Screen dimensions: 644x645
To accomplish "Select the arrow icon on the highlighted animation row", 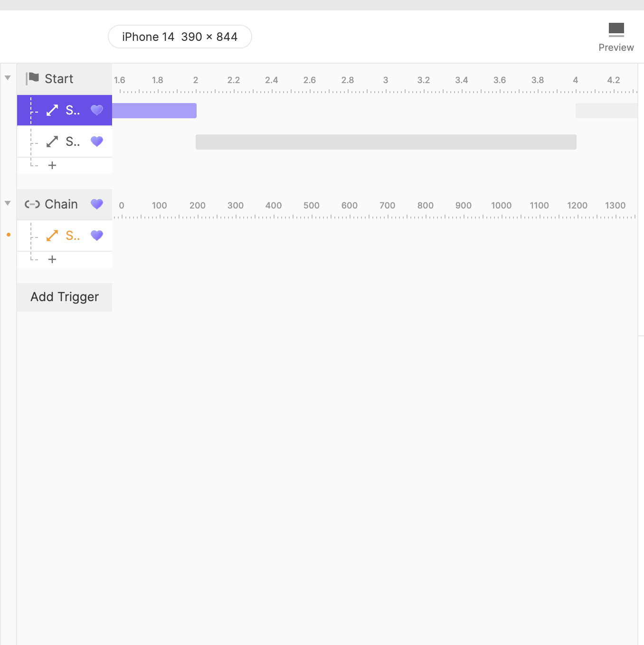I will click(52, 110).
